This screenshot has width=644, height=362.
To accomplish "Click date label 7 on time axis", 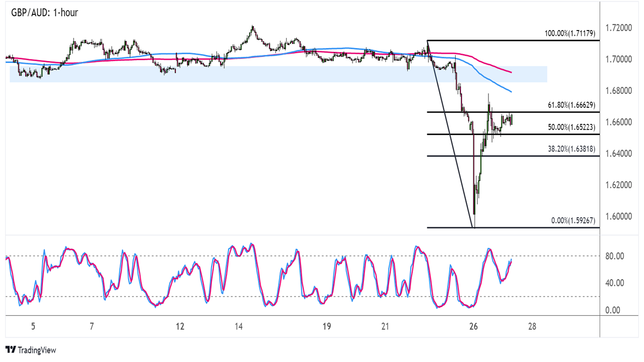I will pyautogui.click(x=92, y=327).
